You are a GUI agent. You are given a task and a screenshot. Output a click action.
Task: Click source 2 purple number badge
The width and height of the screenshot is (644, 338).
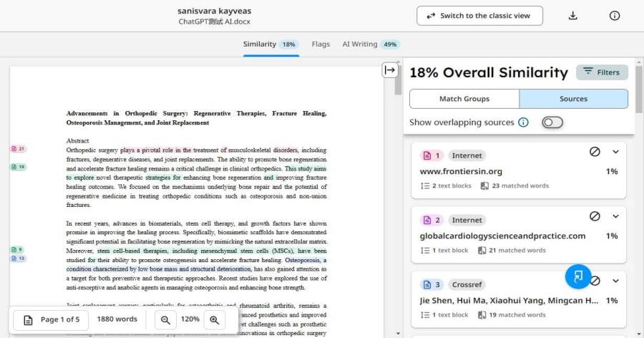click(431, 220)
